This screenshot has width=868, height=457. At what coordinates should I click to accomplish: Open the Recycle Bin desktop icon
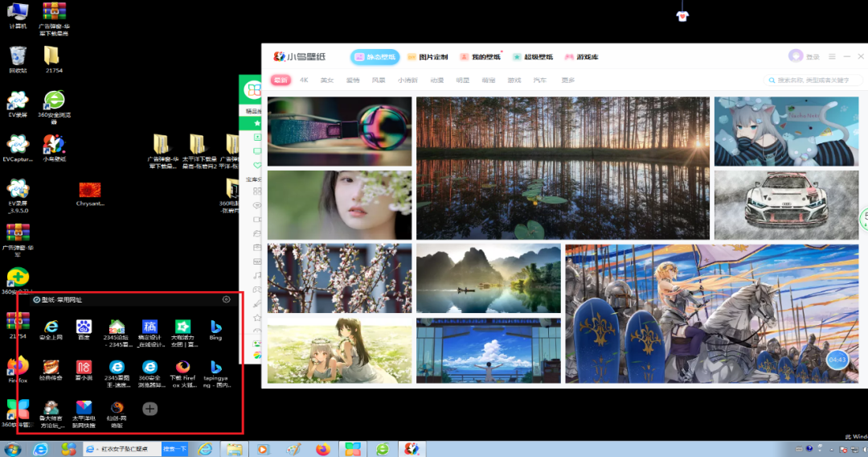coord(18,56)
